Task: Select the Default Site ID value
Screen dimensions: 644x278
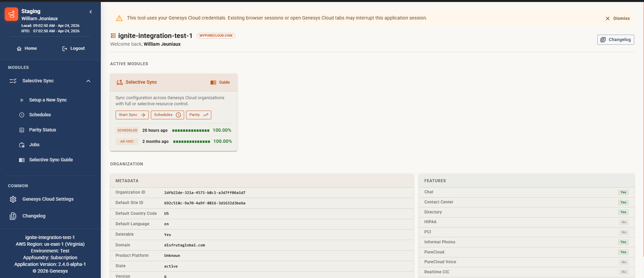Action: click(x=205, y=203)
